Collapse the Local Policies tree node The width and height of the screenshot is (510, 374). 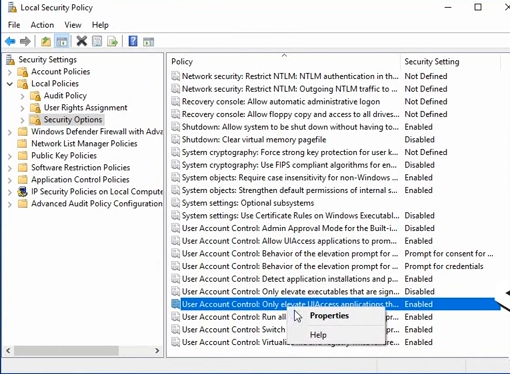click(10, 84)
